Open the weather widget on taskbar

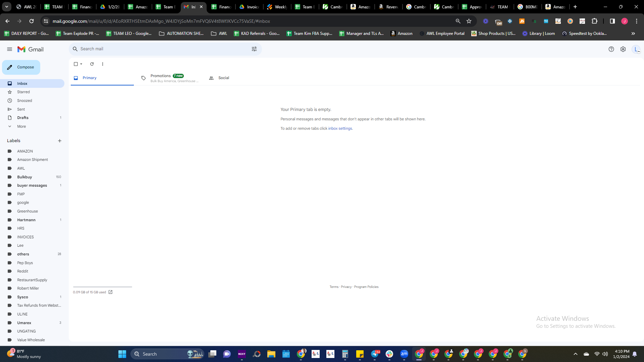[x=24, y=354]
